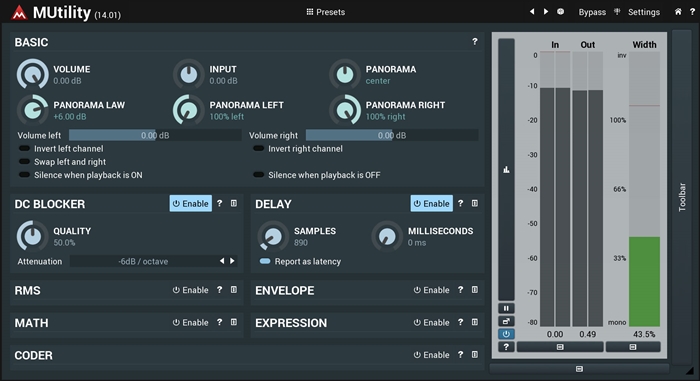Enable the EXPRESSION section
700x381 pixels.
point(432,322)
